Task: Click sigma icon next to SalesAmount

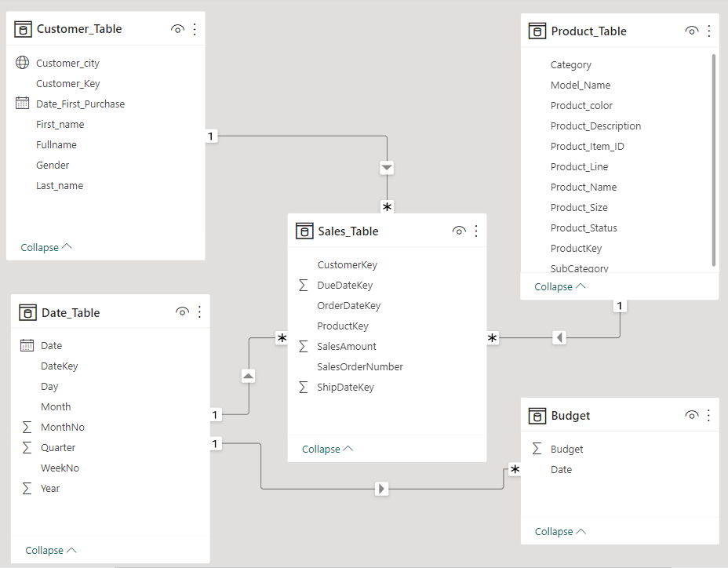Action: 303,347
